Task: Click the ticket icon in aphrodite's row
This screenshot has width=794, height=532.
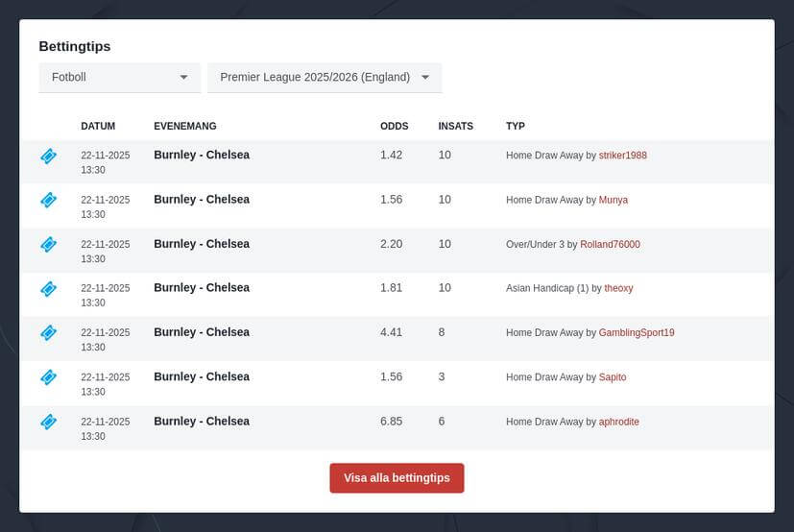Action: pyautogui.click(x=48, y=422)
